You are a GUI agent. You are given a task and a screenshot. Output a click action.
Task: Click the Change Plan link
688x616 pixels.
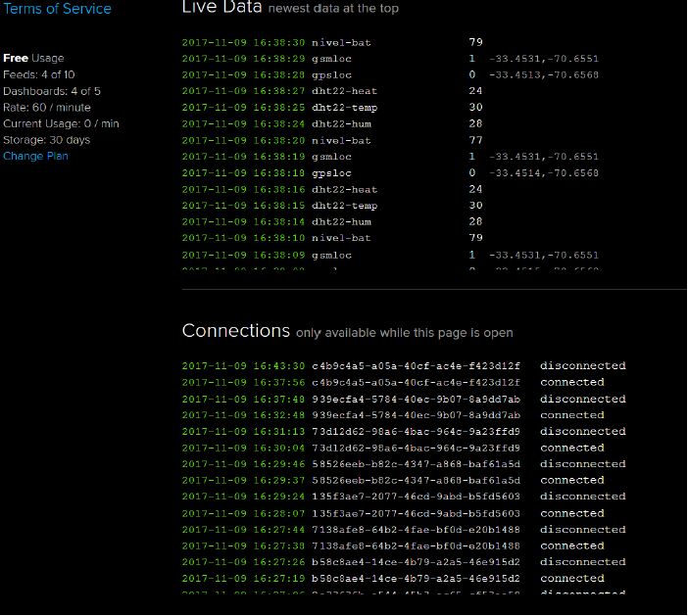[35, 156]
